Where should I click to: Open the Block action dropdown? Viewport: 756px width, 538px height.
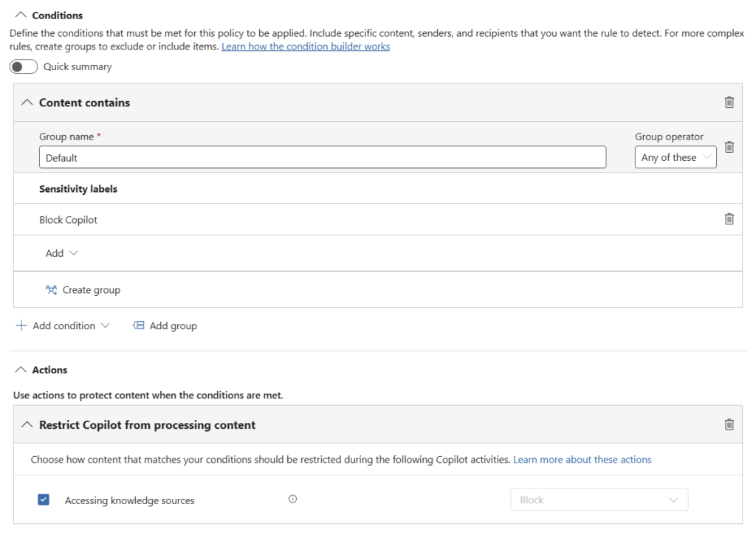click(599, 500)
